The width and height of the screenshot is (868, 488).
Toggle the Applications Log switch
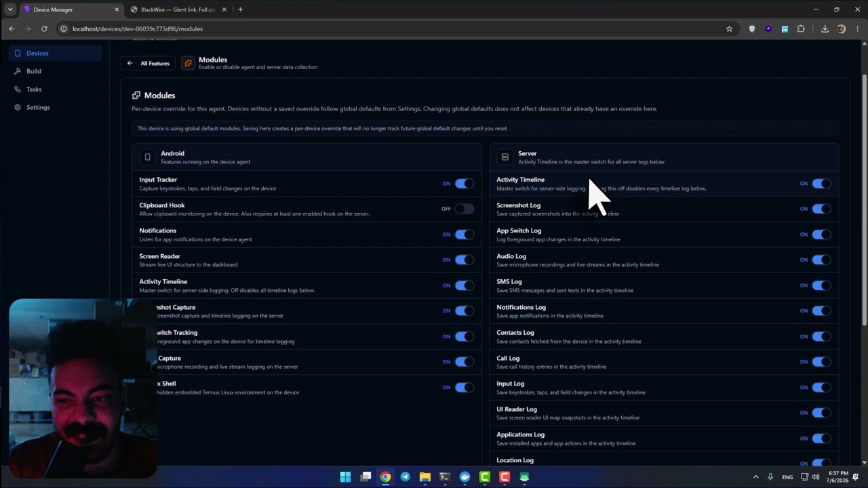821,439
